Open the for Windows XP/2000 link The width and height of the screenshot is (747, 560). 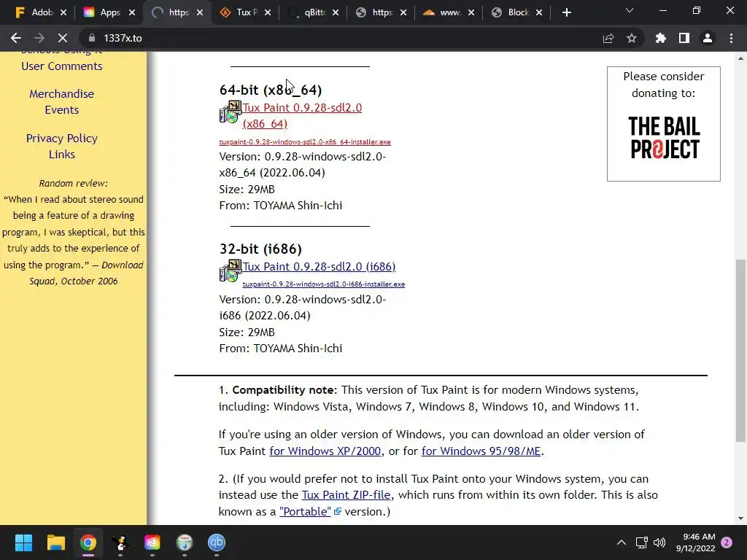click(x=325, y=451)
